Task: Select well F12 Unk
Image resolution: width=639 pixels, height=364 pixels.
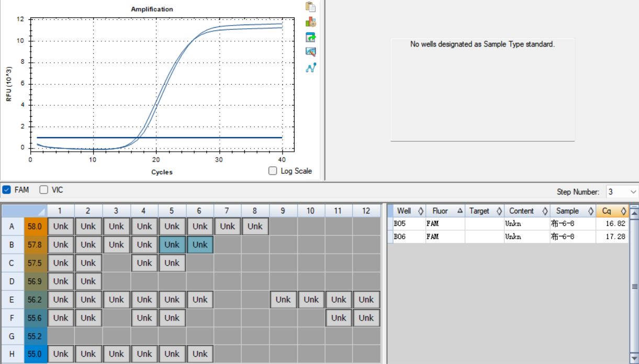Action: (x=366, y=317)
